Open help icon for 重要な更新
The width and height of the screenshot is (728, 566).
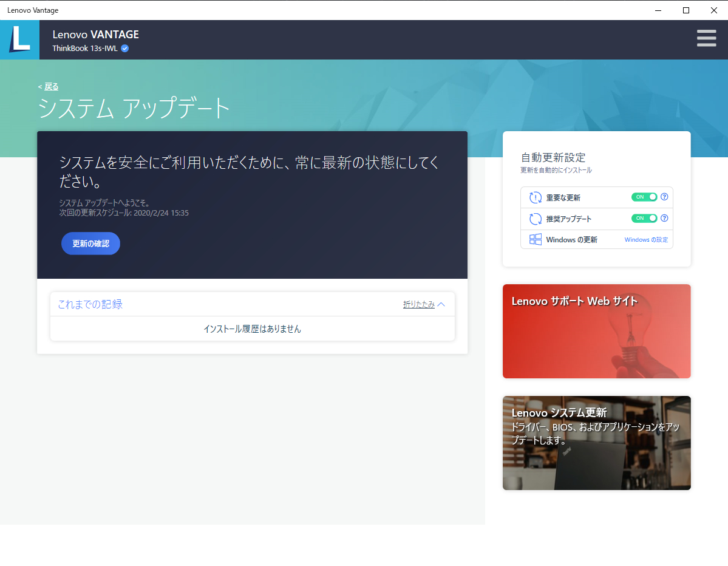664,197
